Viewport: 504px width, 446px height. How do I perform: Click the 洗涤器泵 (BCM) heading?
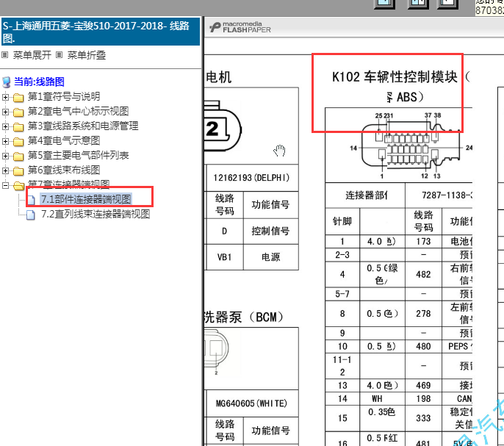(x=244, y=317)
